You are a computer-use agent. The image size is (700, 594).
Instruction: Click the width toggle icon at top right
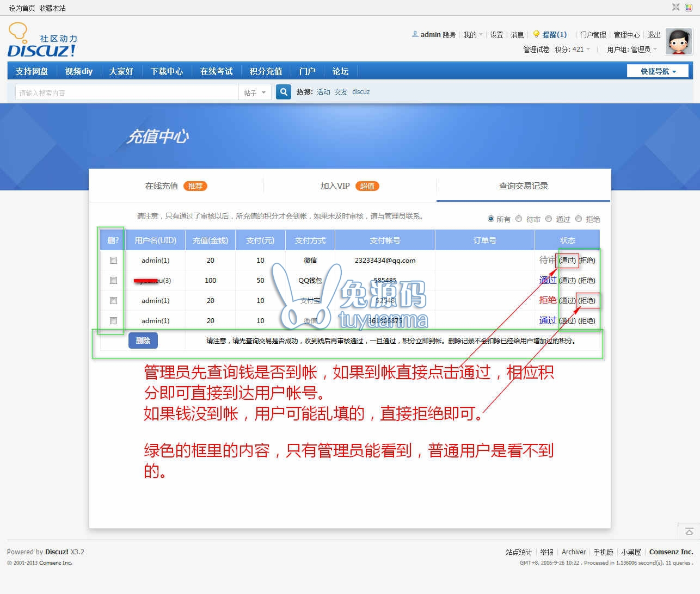coord(676,7)
